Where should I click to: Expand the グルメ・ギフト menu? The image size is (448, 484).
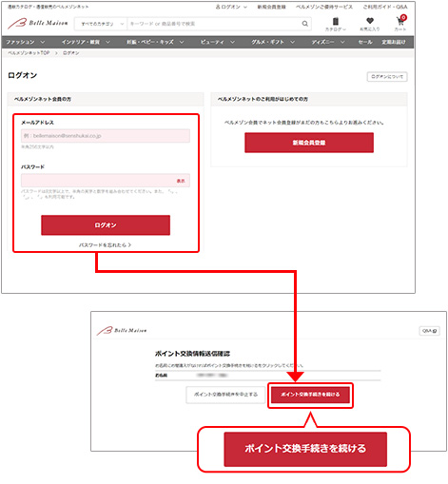[273, 42]
